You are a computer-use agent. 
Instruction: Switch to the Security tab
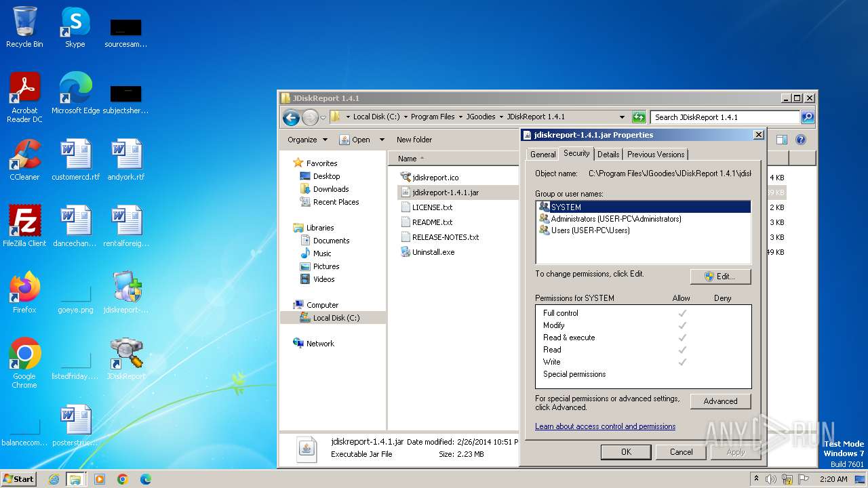click(x=576, y=154)
